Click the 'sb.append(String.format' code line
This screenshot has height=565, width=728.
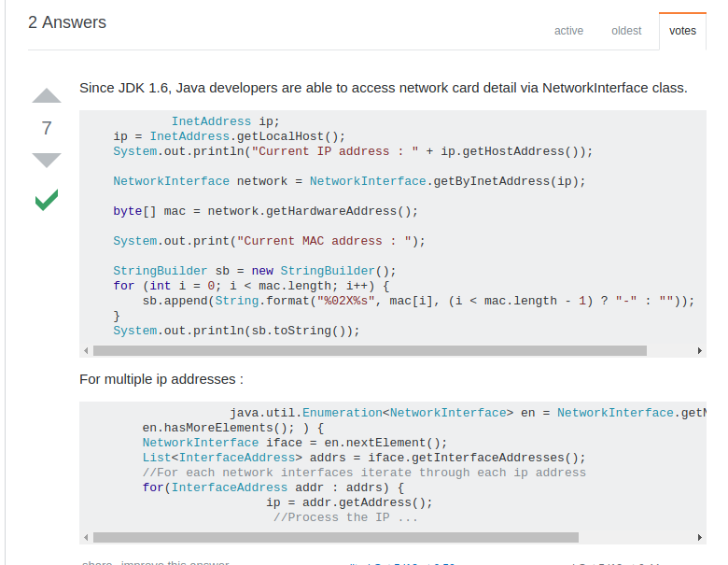[x=418, y=301]
